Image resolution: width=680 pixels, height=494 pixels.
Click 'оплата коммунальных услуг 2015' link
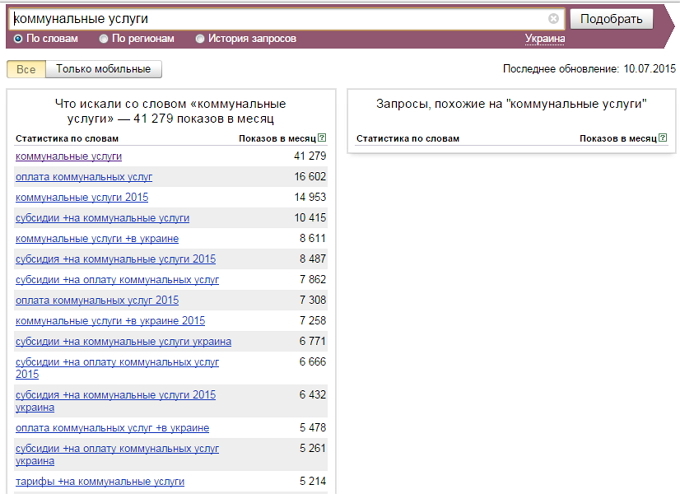[x=97, y=300]
